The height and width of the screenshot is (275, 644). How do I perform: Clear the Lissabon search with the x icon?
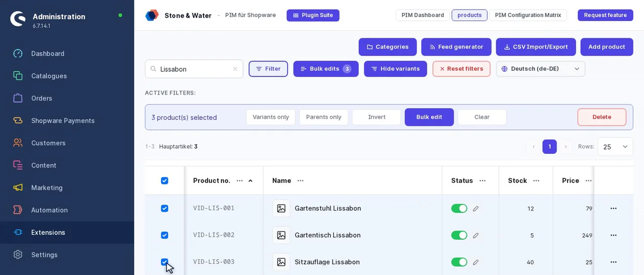(x=235, y=69)
